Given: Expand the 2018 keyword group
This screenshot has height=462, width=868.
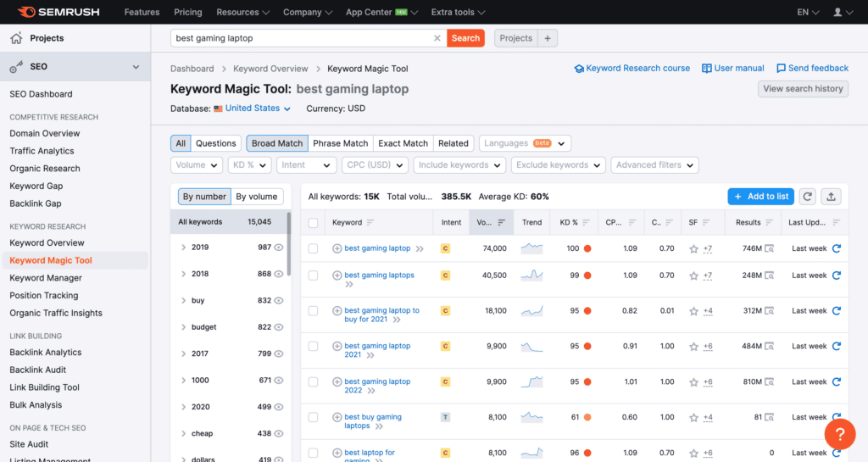Looking at the screenshot, I should pos(183,274).
